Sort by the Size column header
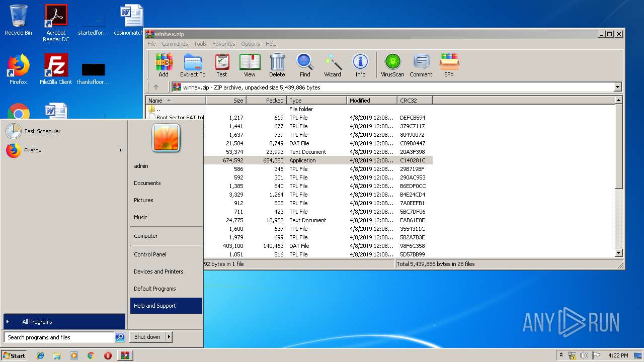This screenshot has width=644, height=362. pyautogui.click(x=226, y=101)
